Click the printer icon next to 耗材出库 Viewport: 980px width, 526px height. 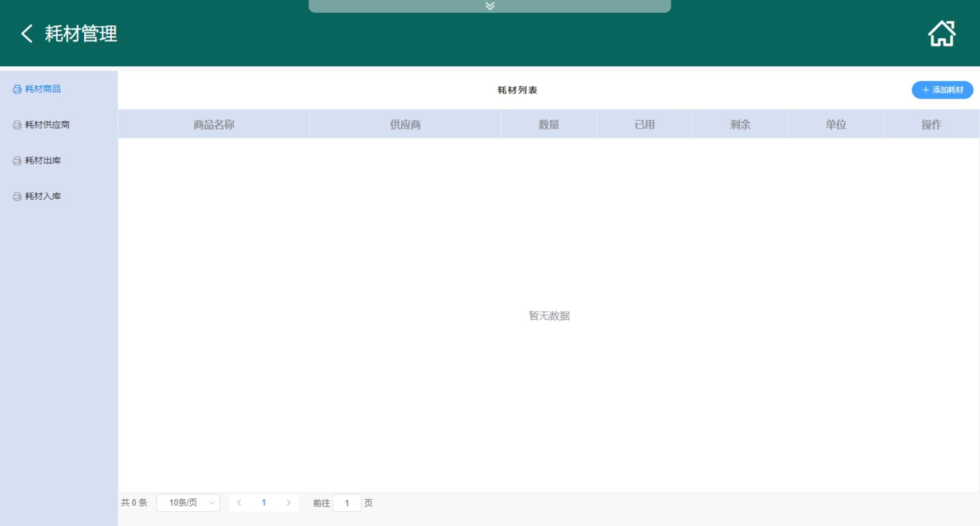click(x=17, y=161)
